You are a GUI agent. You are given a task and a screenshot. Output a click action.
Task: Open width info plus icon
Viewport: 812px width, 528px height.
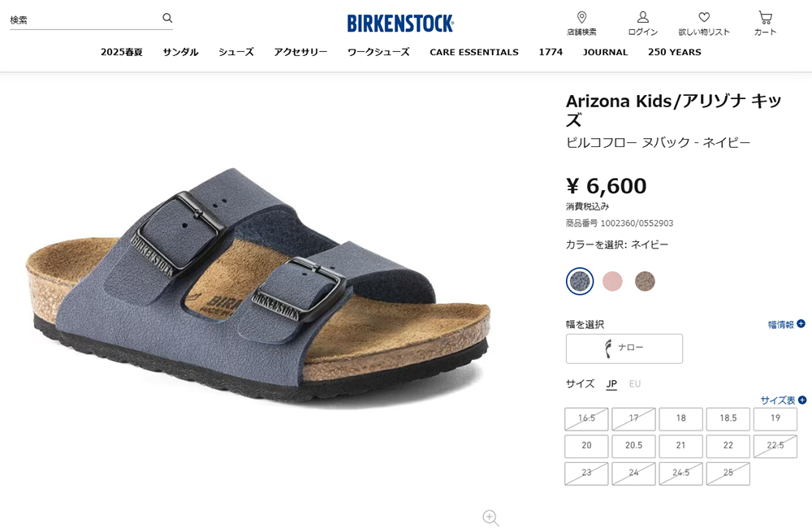pos(801,324)
